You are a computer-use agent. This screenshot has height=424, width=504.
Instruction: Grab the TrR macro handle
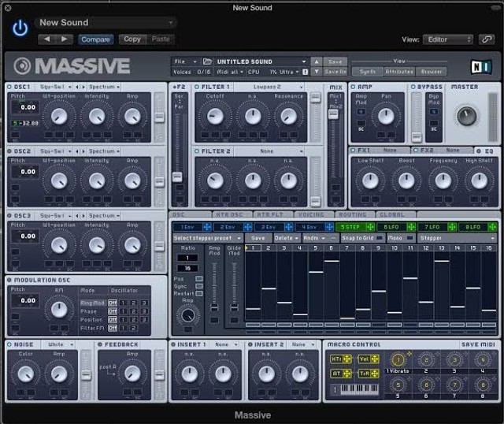tap(375, 374)
